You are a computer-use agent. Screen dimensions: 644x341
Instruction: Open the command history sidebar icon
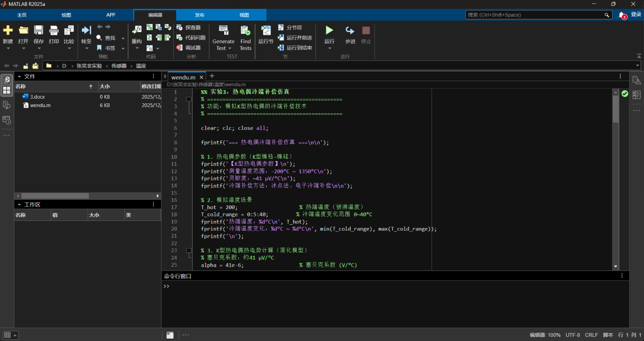pyautogui.click(x=7, y=120)
